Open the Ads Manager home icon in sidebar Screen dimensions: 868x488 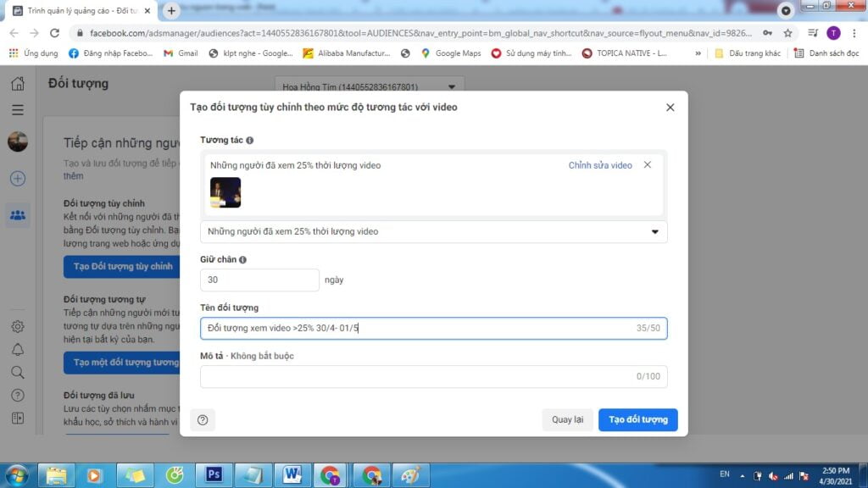pyautogui.click(x=18, y=84)
